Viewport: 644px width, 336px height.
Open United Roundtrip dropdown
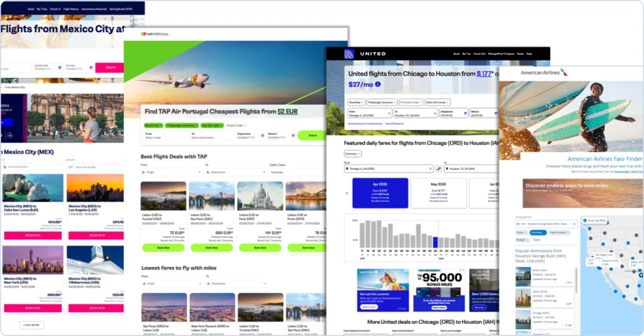356,102
